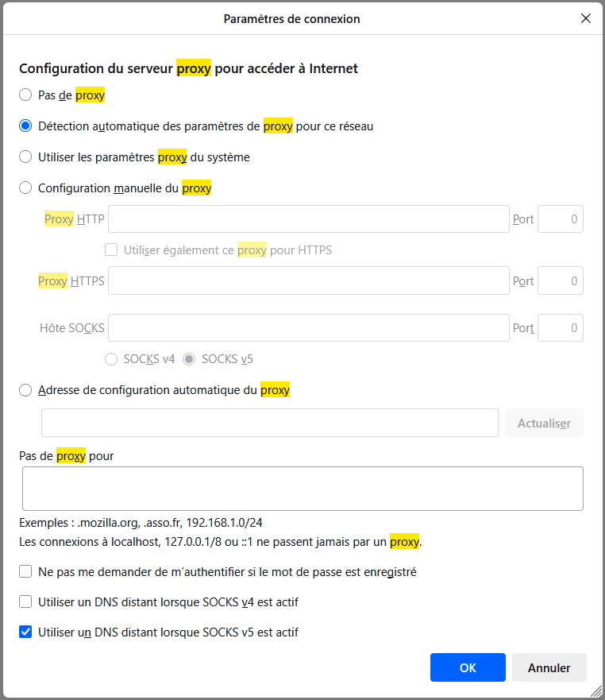605x700 pixels.
Task: Click the 'Pas de proxy pour' text area
Action: pyautogui.click(x=302, y=488)
